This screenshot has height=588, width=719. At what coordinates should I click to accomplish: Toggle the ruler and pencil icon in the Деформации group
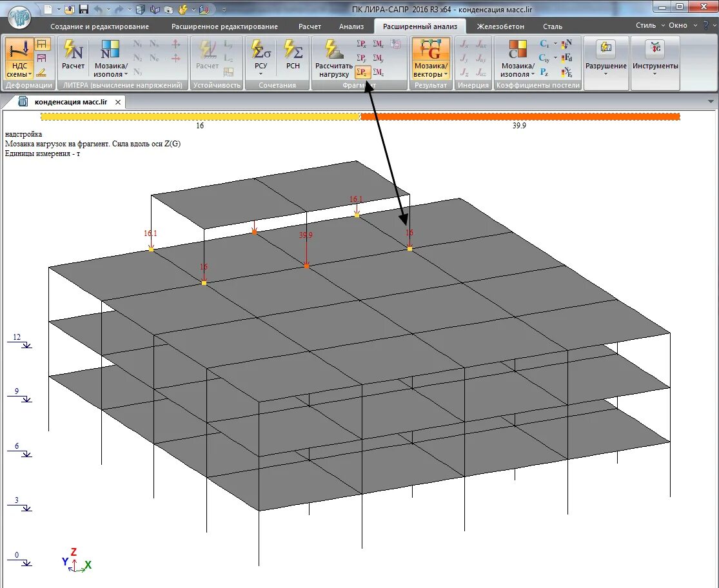pos(42,72)
